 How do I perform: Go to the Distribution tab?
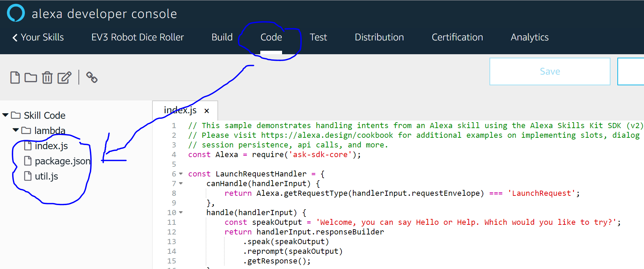click(x=379, y=37)
